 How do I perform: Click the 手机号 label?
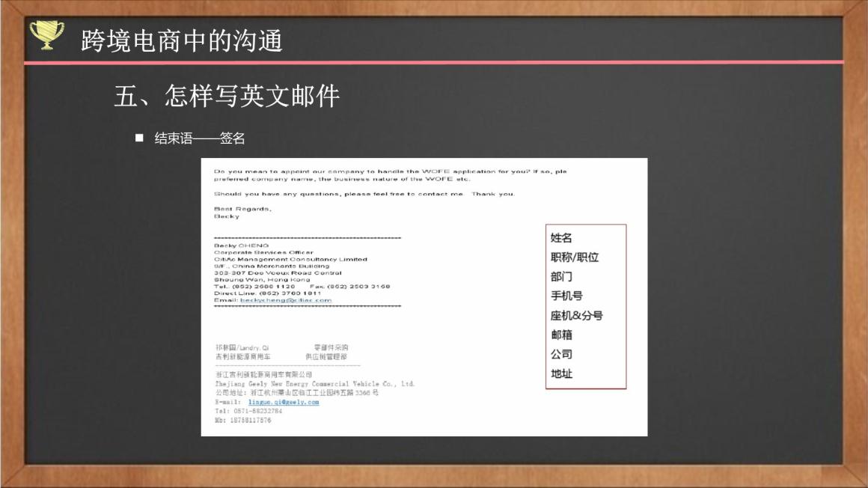tap(566, 296)
